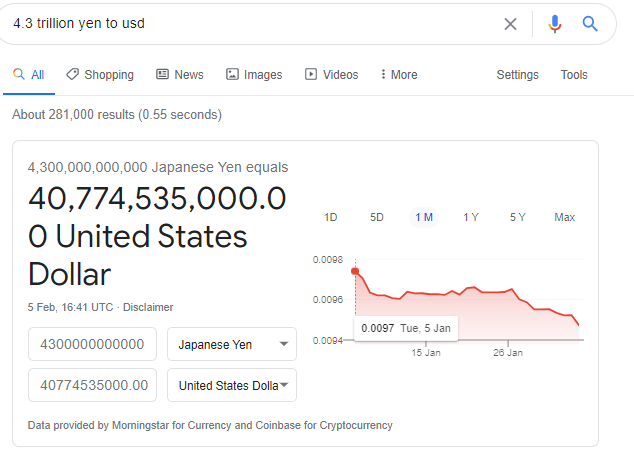
Task: Open the United States Dollar currency dropdown
Action: 232,385
